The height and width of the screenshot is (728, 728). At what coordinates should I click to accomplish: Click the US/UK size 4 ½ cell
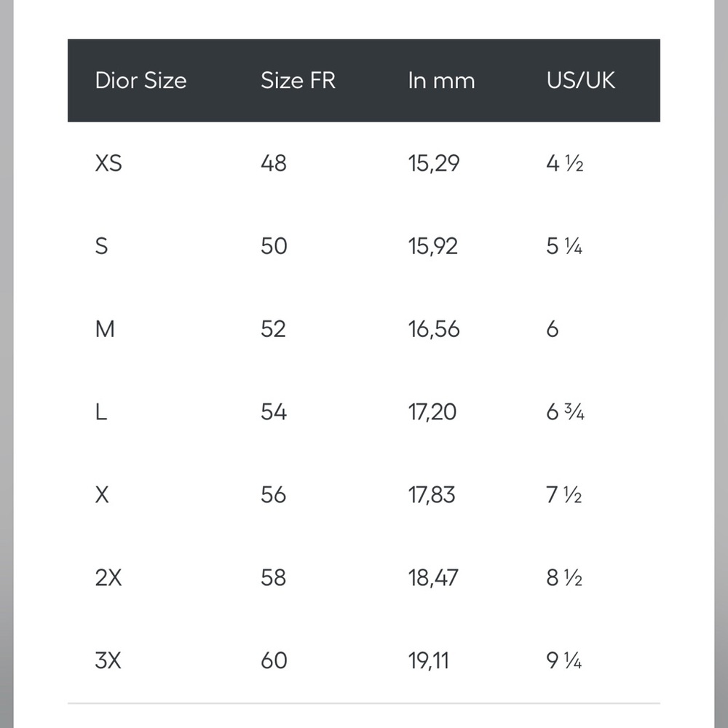click(565, 163)
